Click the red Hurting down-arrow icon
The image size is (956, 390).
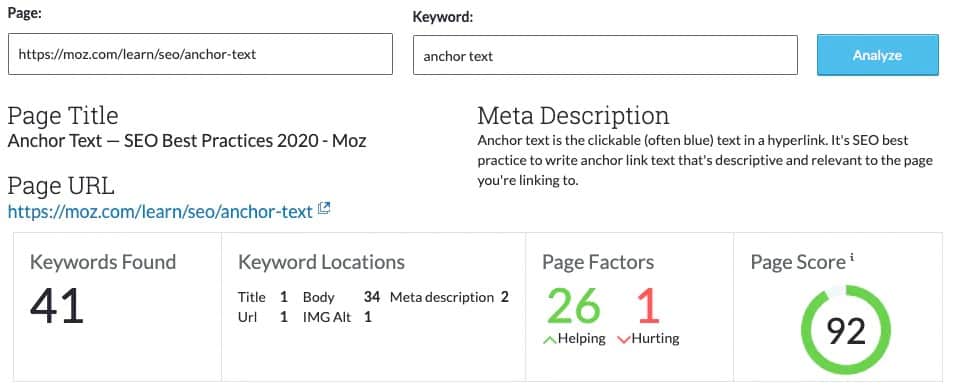623,339
